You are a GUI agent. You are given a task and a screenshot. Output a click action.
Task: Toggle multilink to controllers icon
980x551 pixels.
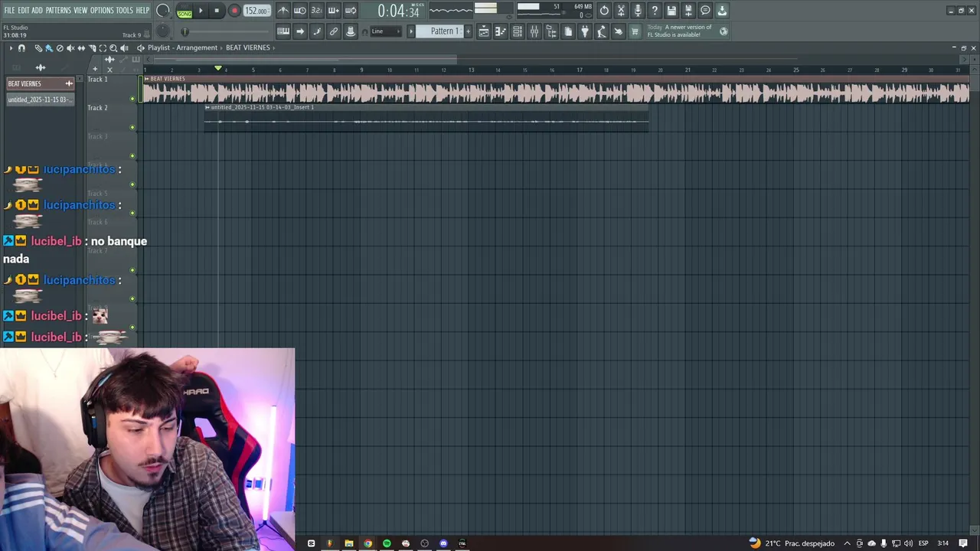351,31
